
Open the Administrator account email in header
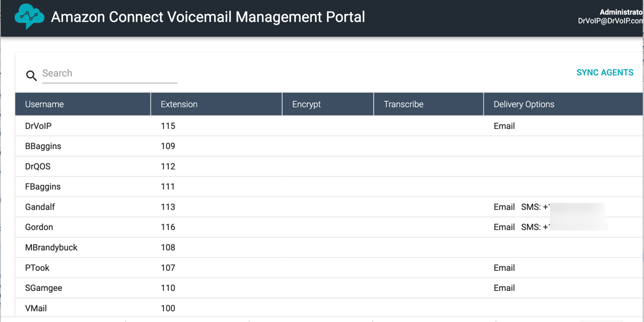(610, 21)
